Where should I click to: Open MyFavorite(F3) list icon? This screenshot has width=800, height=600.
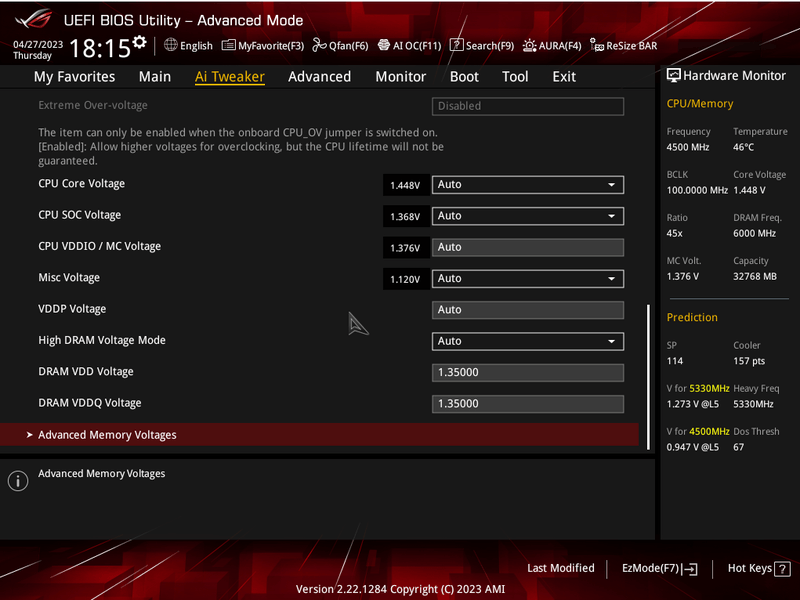point(229,45)
